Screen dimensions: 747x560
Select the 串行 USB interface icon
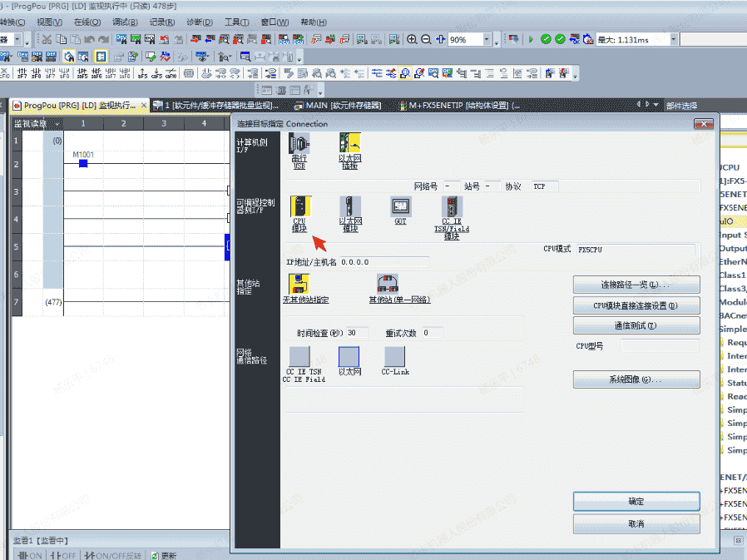tap(299, 144)
